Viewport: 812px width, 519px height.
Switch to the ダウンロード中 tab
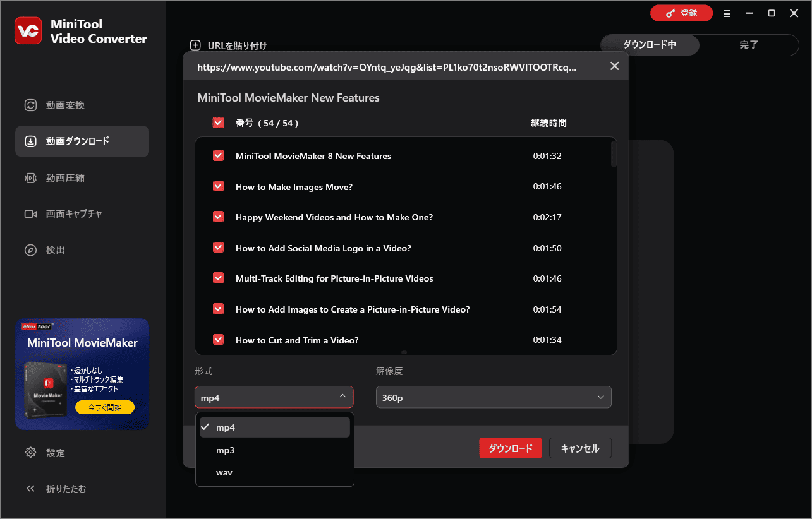[650, 45]
